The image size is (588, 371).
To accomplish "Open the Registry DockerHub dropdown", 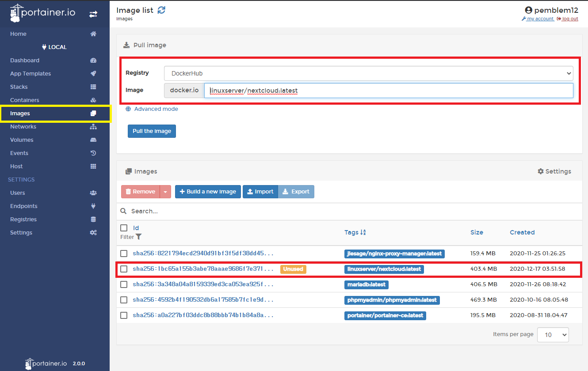I will click(368, 73).
